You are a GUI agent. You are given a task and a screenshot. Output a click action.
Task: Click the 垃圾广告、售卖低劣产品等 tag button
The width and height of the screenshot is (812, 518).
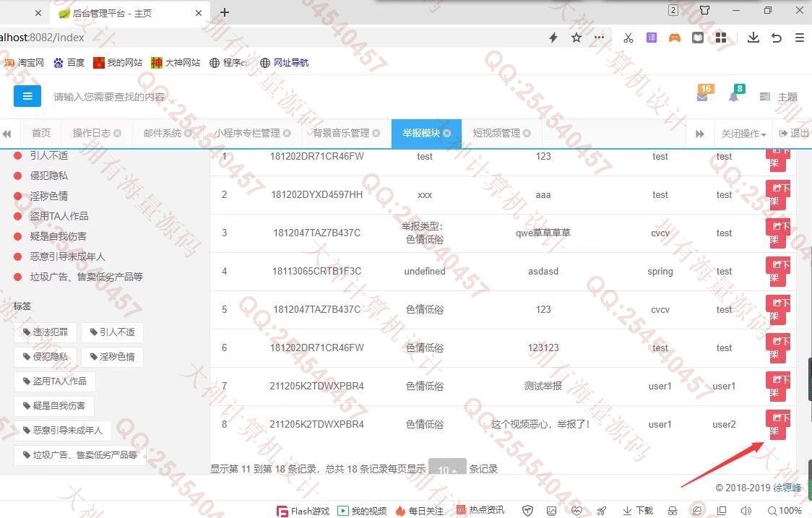coord(79,455)
